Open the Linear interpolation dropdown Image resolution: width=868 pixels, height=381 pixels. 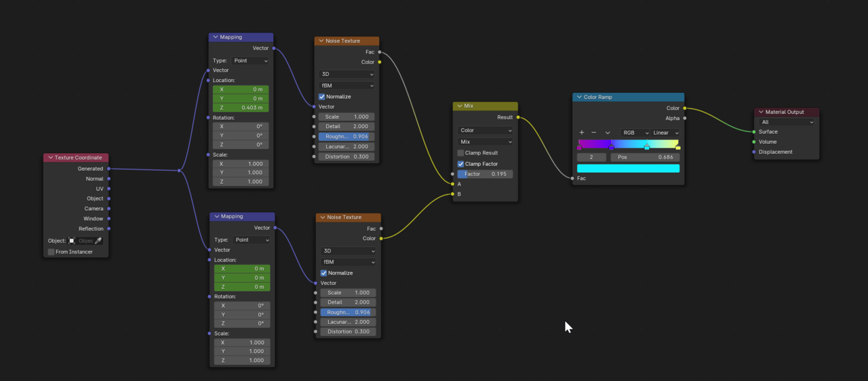[x=665, y=133]
